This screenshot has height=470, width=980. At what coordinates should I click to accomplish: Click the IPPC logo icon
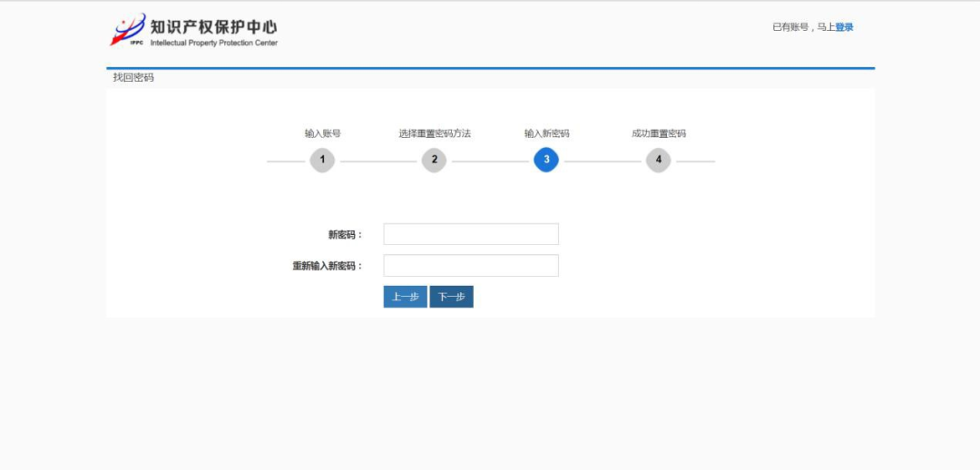[127, 31]
